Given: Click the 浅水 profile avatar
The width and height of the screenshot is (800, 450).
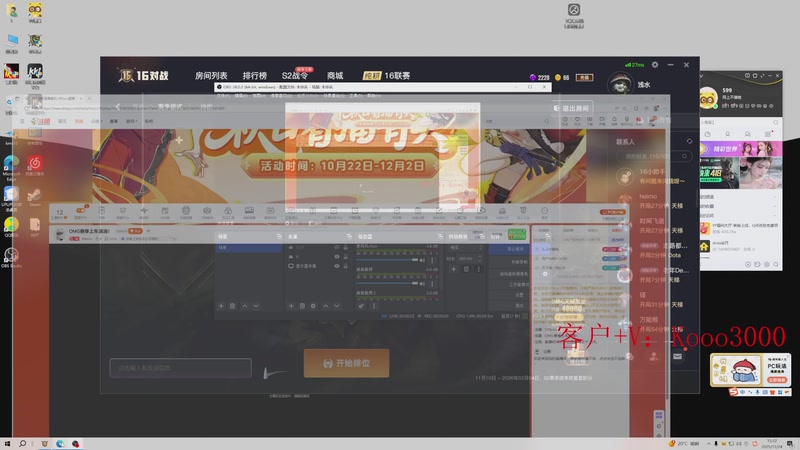Looking at the screenshot, I should pyautogui.click(x=620, y=84).
